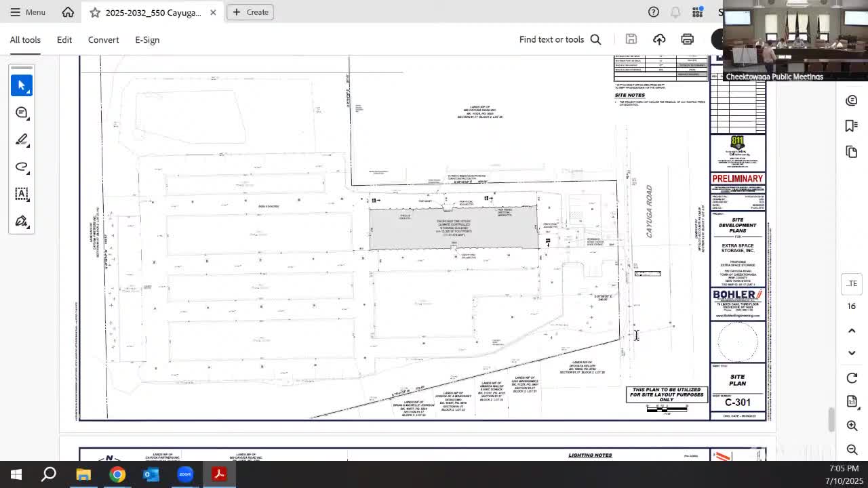The image size is (868, 488).
Task: Rotate the page view clockwise
Action: click(x=852, y=378)
